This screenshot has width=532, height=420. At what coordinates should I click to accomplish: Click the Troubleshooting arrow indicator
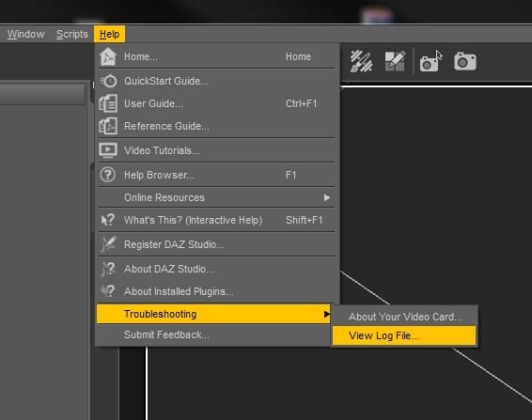coord(326,314)
